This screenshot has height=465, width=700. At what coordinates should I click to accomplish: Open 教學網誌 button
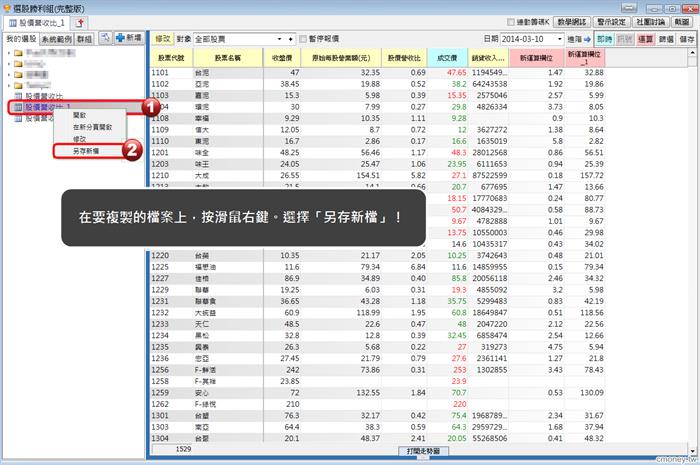click(572, 21)
